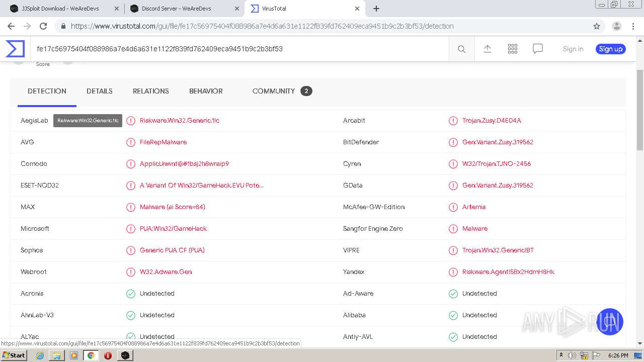Open the Chrome profile avatar icon
Viewport: 644px width, 362px height.
[617, 26]
